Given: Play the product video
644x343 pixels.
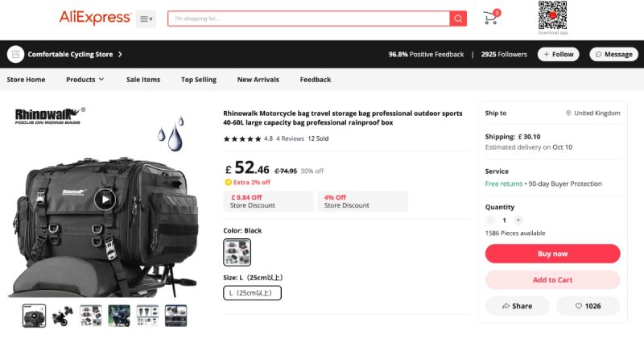Looking at the screenshot, I should tap(105, 199).
